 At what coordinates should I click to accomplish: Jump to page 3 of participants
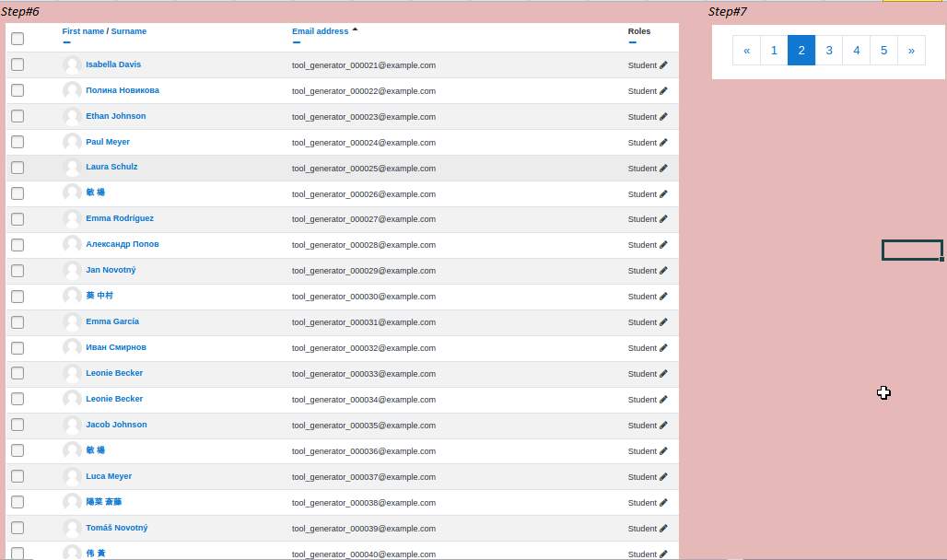[x=829, y=50]
